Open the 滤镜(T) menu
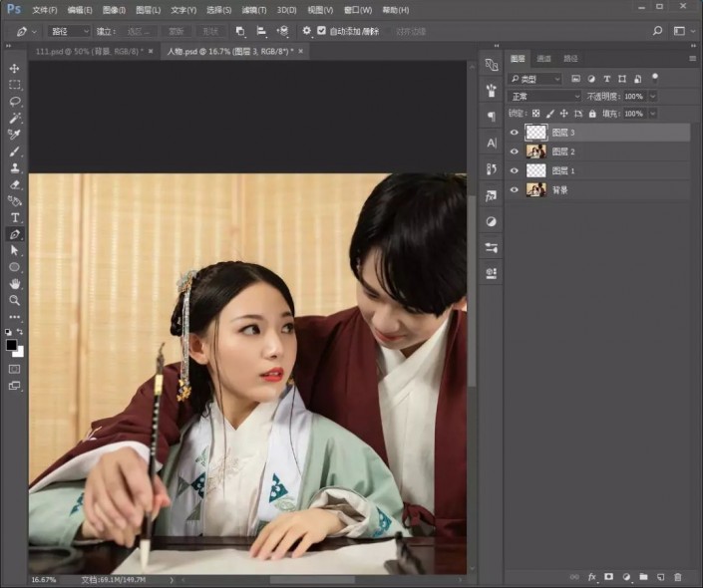Screen dimensions: 703x588 click(253, 10)
